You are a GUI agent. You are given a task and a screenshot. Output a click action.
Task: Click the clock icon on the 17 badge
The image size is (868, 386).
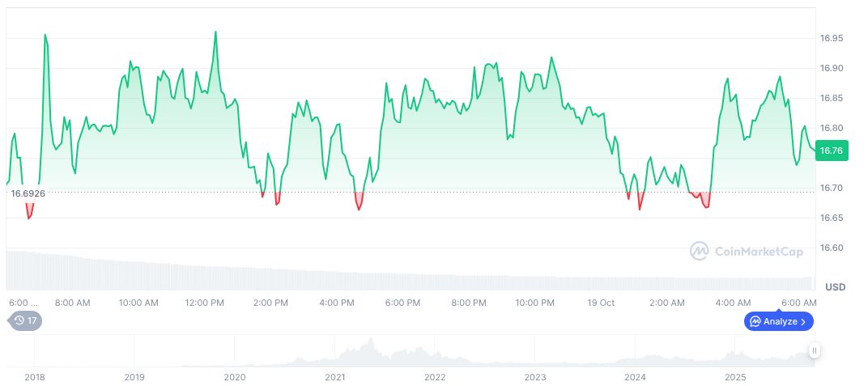19,320
